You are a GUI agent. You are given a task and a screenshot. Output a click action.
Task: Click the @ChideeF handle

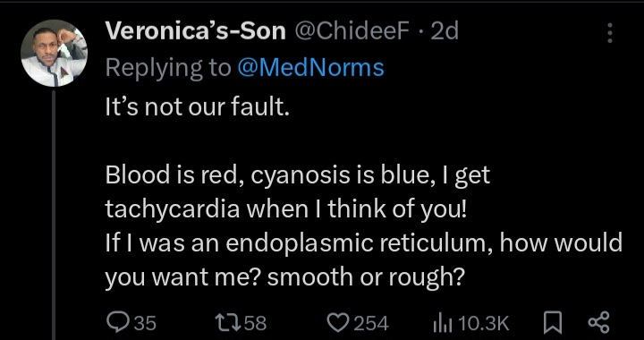coord(352,31)
